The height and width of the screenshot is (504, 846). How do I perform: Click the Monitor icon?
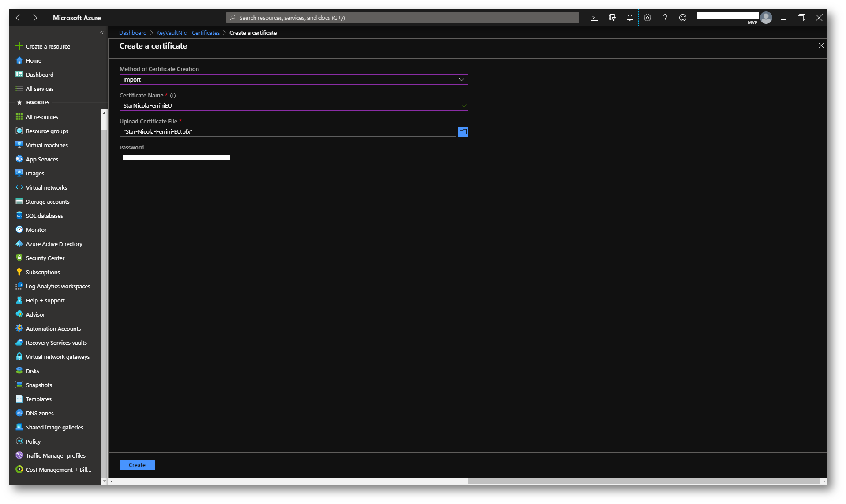(x=19, y=229)
